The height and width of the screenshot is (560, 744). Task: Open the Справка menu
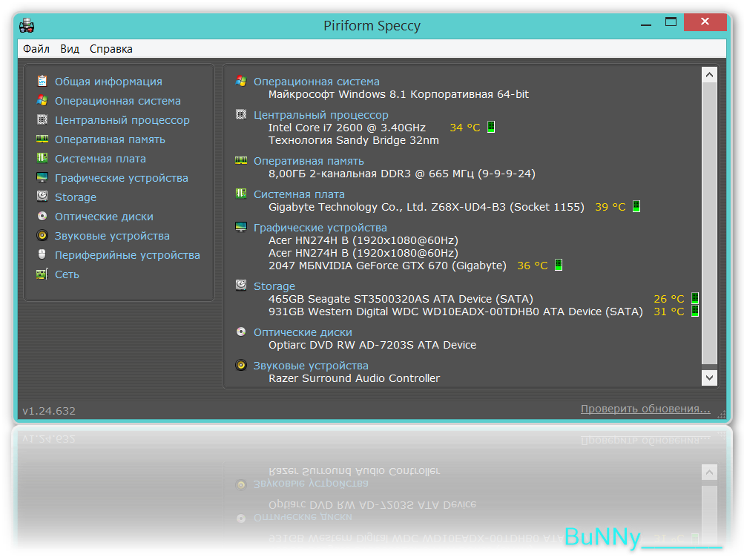point(111,49)
